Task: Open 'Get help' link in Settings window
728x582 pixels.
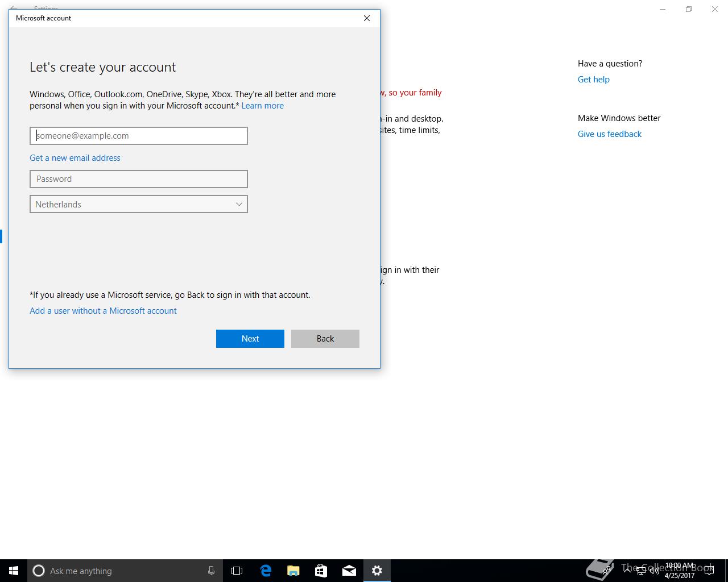Action: click(593, 80)
